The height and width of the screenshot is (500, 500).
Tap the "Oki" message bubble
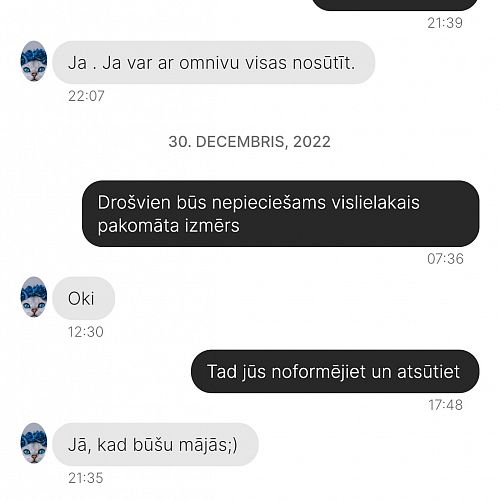[x=84, y=298]
